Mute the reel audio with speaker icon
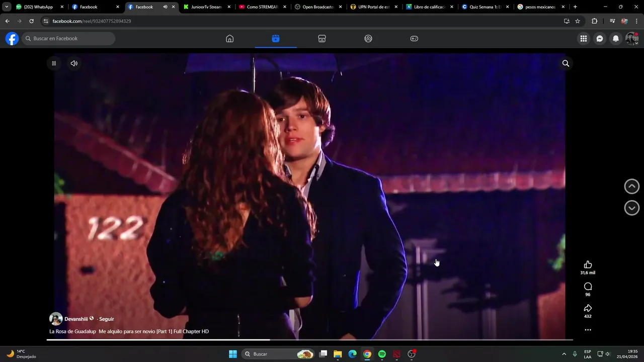The width and height of the screenshot is (644, 362). [x=74, y=63]
